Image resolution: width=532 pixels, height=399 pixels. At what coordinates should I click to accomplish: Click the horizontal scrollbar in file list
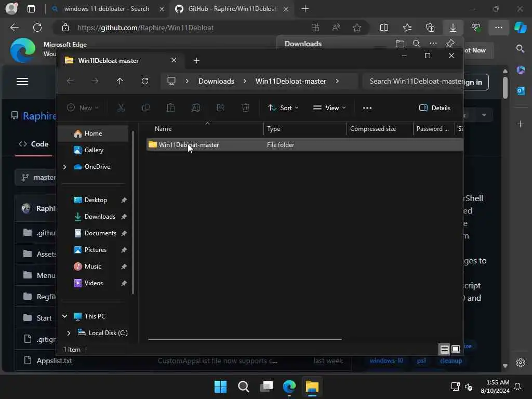245,339
